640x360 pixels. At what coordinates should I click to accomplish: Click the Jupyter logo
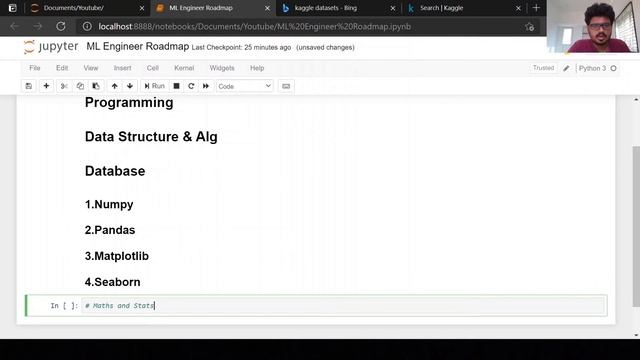click(51, 47)
